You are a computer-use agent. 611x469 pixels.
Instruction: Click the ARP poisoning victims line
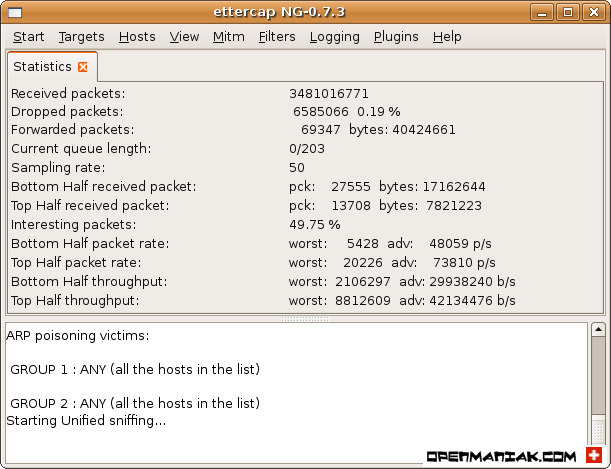click(x=78, y=336)
